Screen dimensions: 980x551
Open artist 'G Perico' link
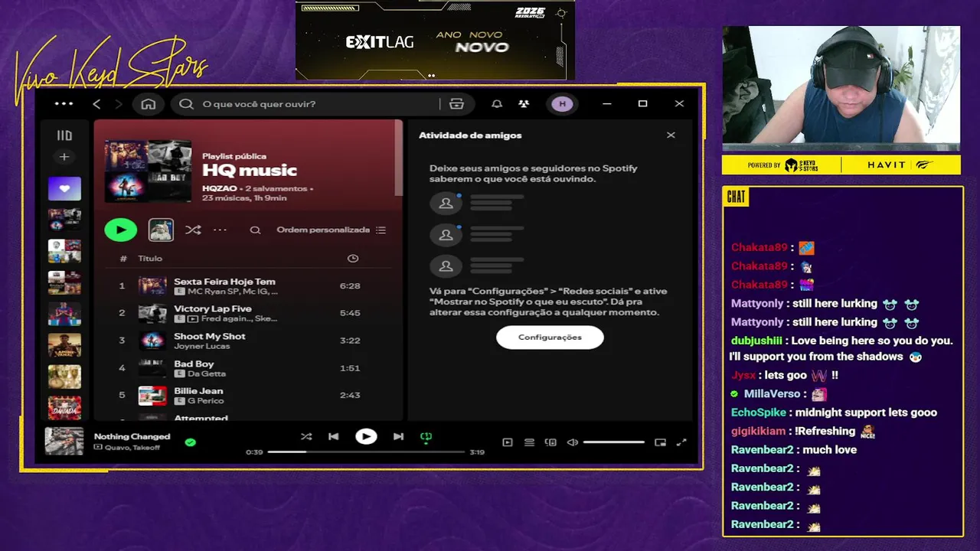[204, 401]
